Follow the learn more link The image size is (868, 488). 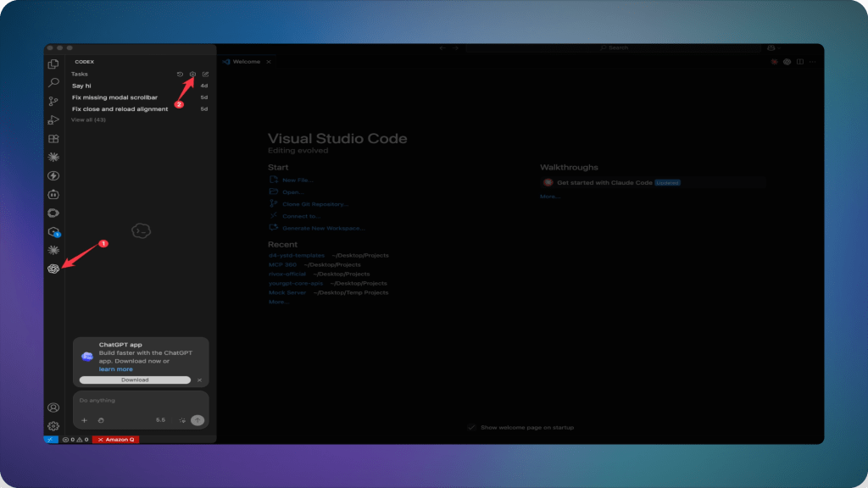pyautogui.click(x=115, y=369)
